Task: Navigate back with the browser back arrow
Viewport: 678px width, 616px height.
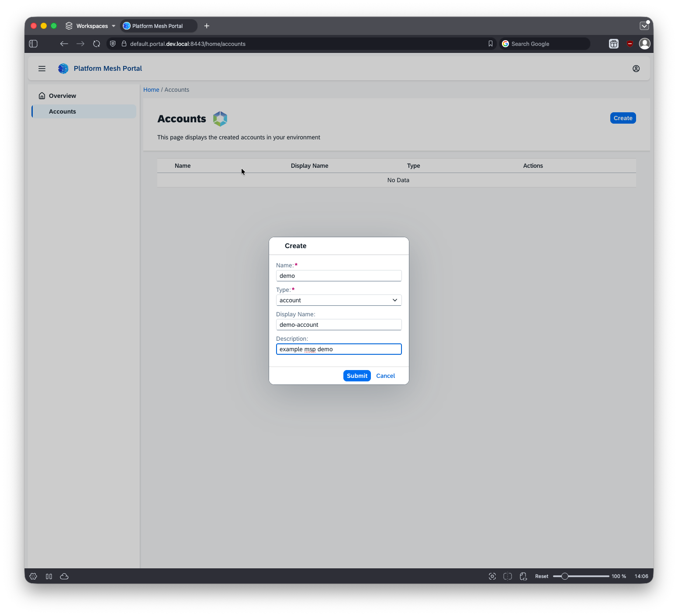Action: tap(64, 44)
